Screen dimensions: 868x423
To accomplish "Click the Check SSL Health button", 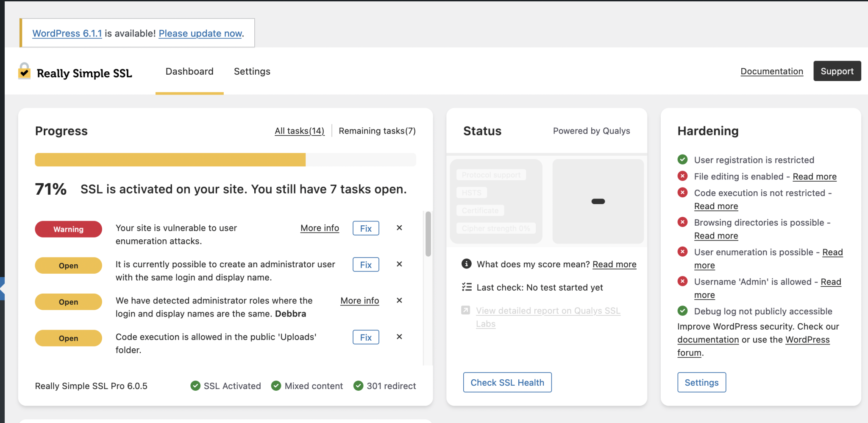I will [x=507, y=382].
